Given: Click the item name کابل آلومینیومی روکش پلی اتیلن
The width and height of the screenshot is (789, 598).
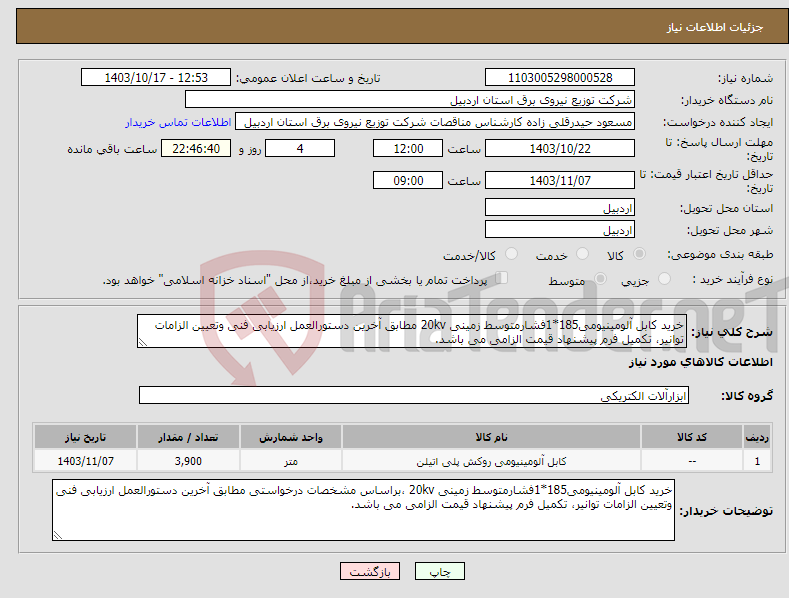Looking at the screenshot, I should (x=491, y=461).
